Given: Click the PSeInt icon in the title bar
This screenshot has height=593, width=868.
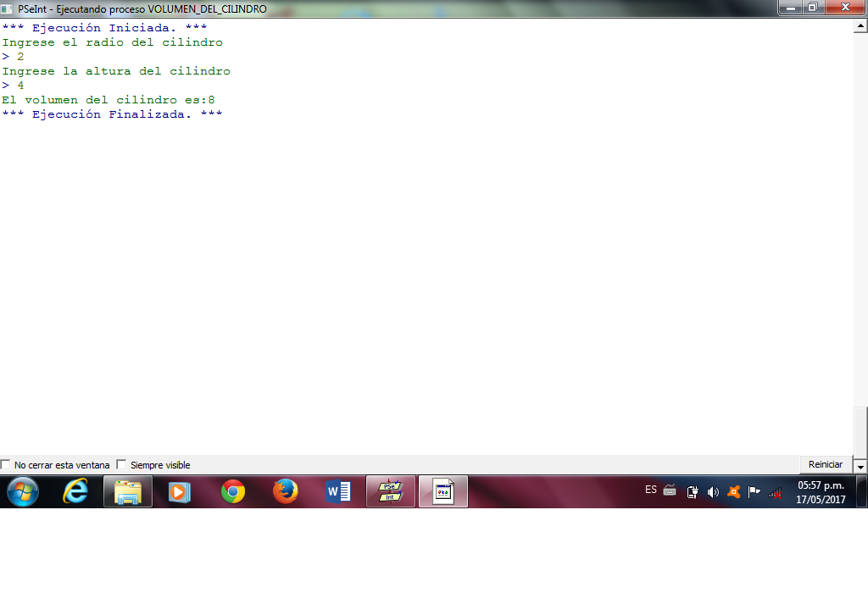Looking at the screenshot, I should (x=8, y=8).
